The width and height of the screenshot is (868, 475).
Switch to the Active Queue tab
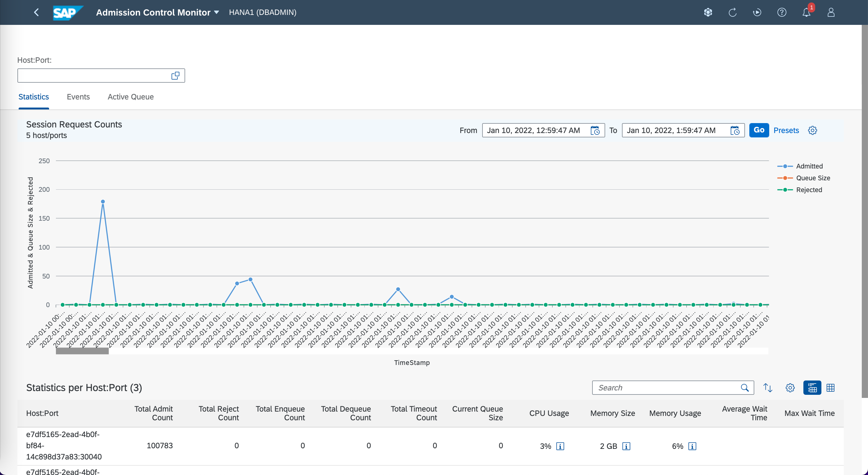coord(130,97)
